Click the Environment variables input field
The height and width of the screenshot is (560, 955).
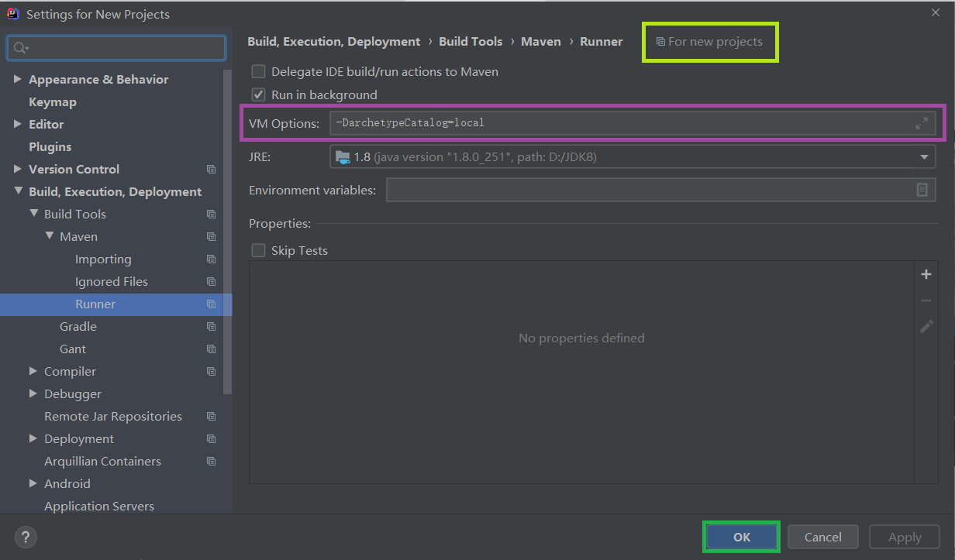click(661, 190)
